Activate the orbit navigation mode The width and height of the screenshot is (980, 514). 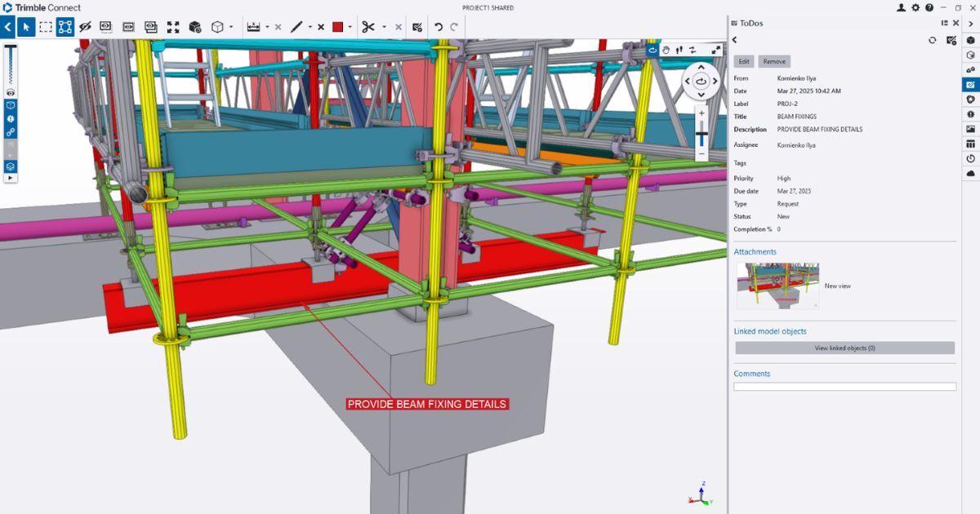(653, 50)
